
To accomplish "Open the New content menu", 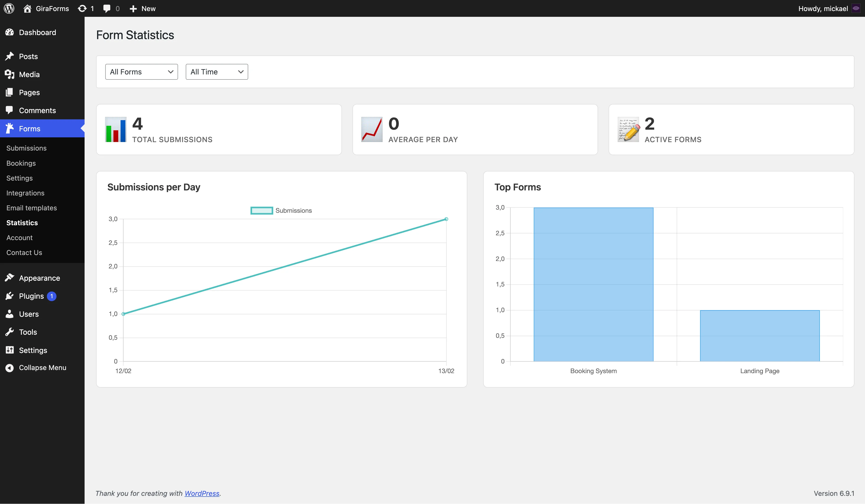I will click(142, 8).
